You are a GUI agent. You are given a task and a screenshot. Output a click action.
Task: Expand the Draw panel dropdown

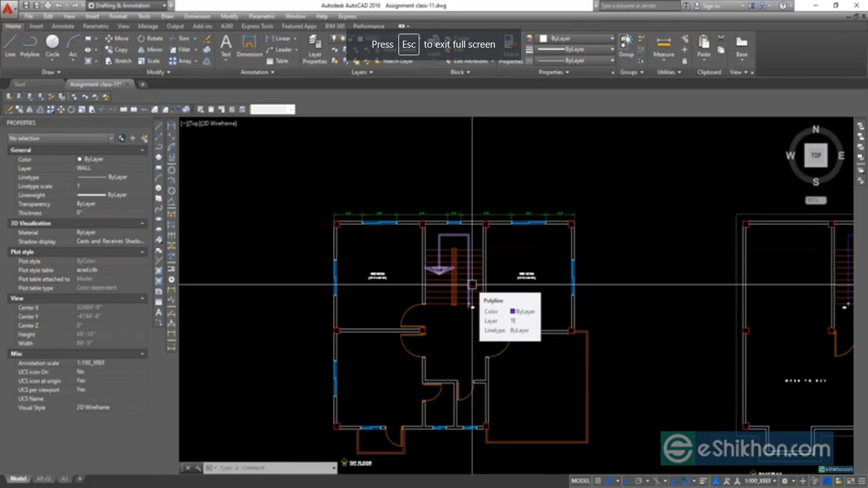(51, 72)
